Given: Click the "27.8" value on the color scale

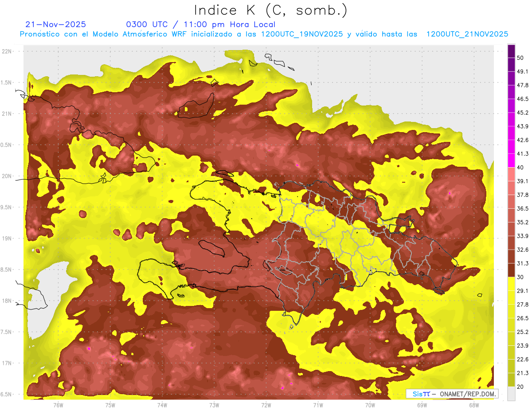Looking at the screenshot, I should [x=522, y=305].
